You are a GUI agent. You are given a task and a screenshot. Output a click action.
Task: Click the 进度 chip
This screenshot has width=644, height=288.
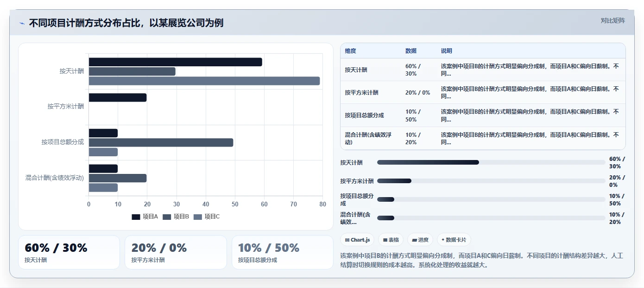420,240
